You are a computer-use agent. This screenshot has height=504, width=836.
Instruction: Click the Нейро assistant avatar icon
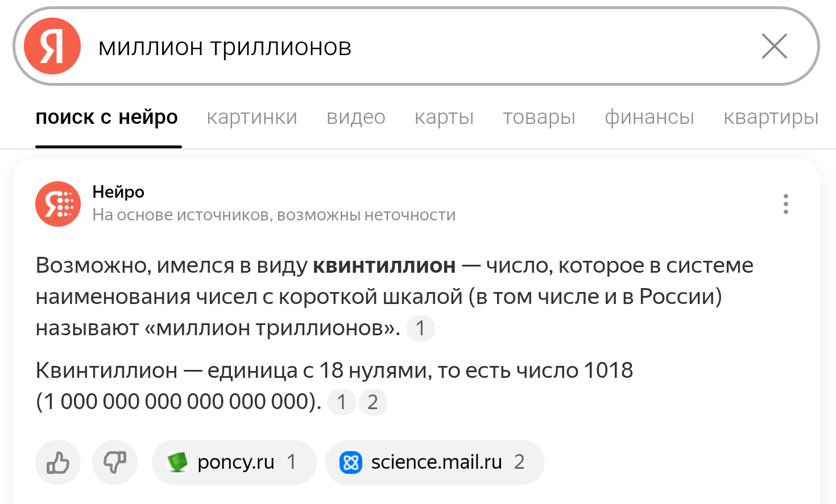click(x=58, y=204)
